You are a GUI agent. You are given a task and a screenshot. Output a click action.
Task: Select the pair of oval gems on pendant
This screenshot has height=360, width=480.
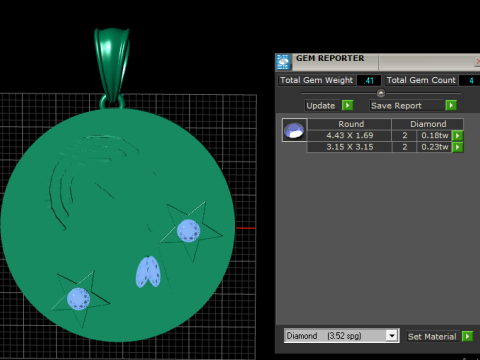coord(148,272)
